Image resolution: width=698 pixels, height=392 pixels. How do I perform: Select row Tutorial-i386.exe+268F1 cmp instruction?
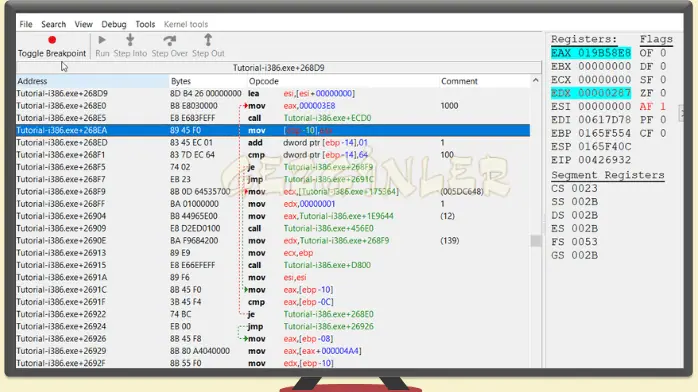point(273,155)
